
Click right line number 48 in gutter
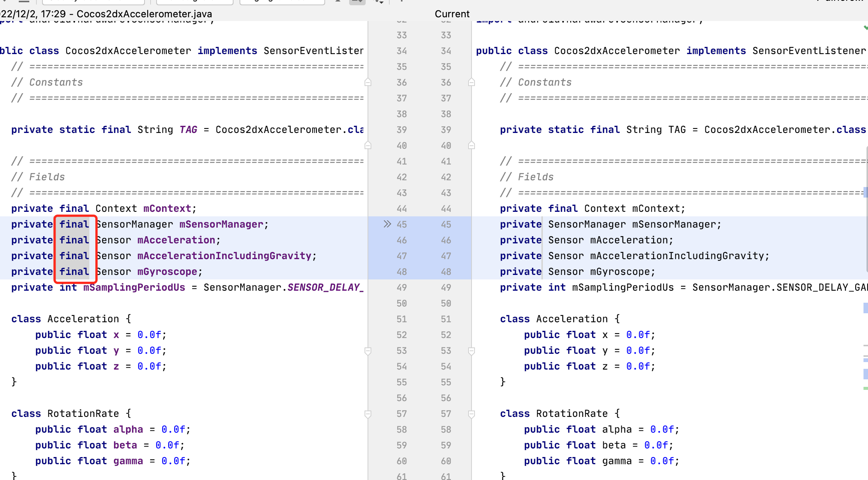pyautogui.click(x=446, y=272)
